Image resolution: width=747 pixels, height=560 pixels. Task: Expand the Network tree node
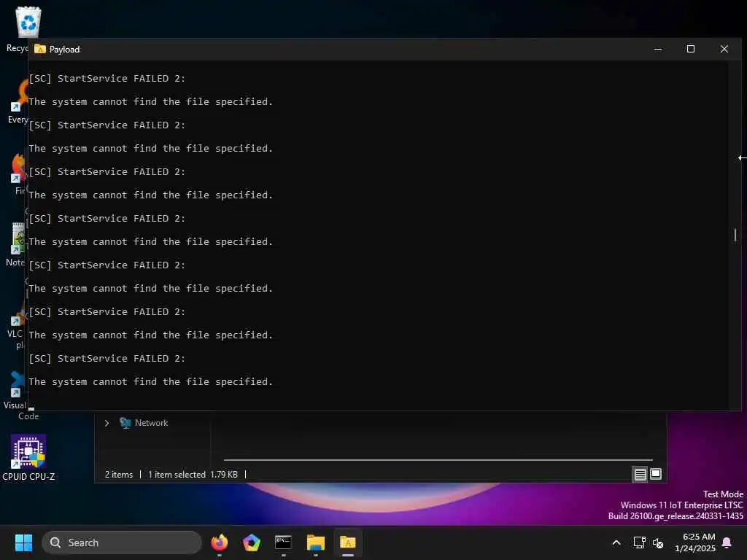[x=107, y=423]
